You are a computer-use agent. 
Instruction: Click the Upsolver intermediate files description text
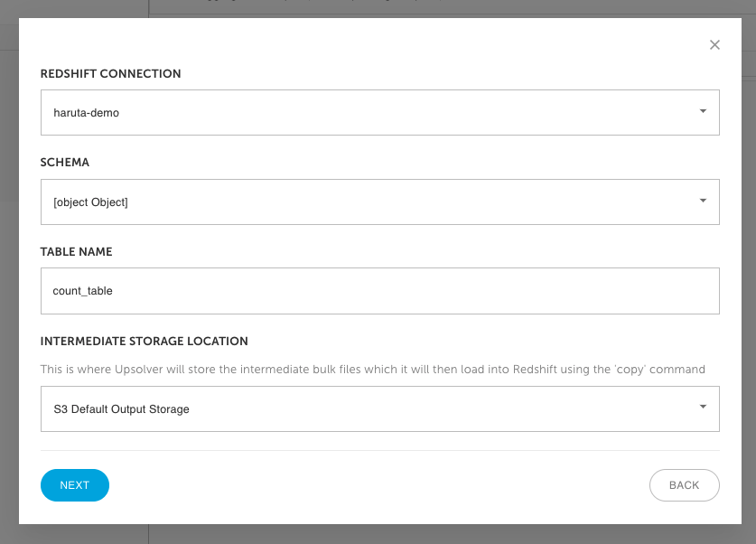click(x=373, y=370)
